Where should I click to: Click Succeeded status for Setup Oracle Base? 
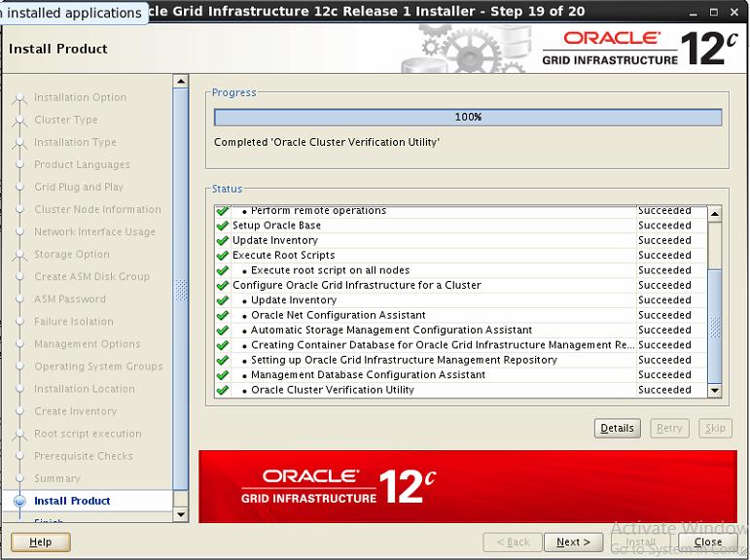664,226
